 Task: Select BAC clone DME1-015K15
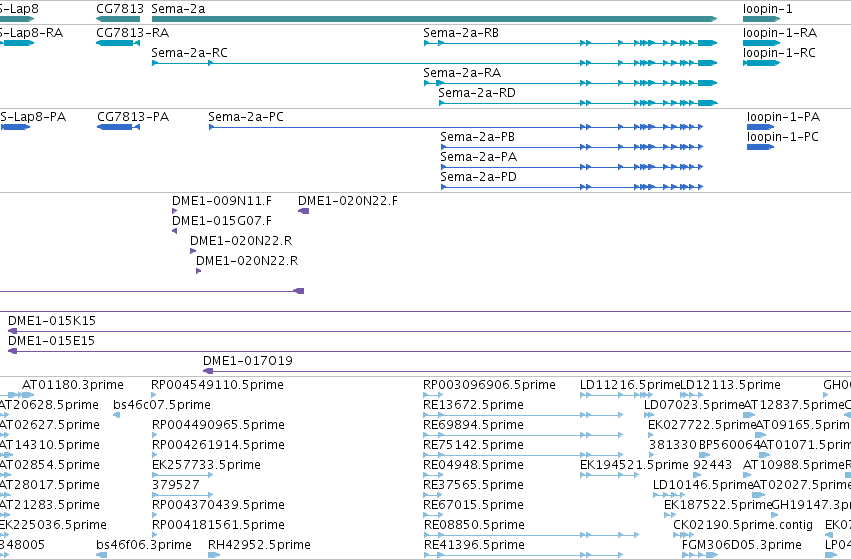pos(429,331)
